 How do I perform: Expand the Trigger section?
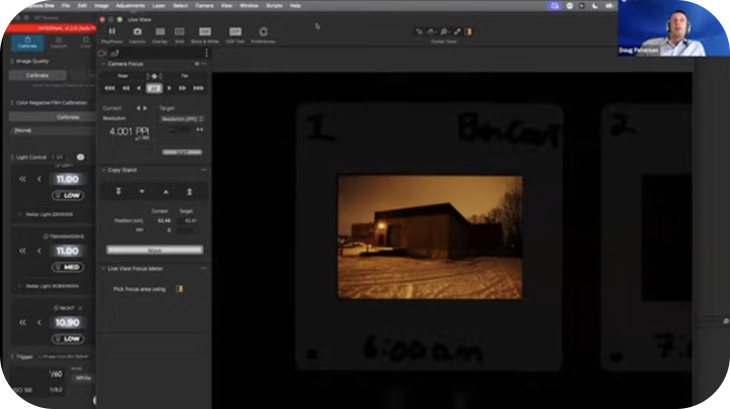pos(13,357)
